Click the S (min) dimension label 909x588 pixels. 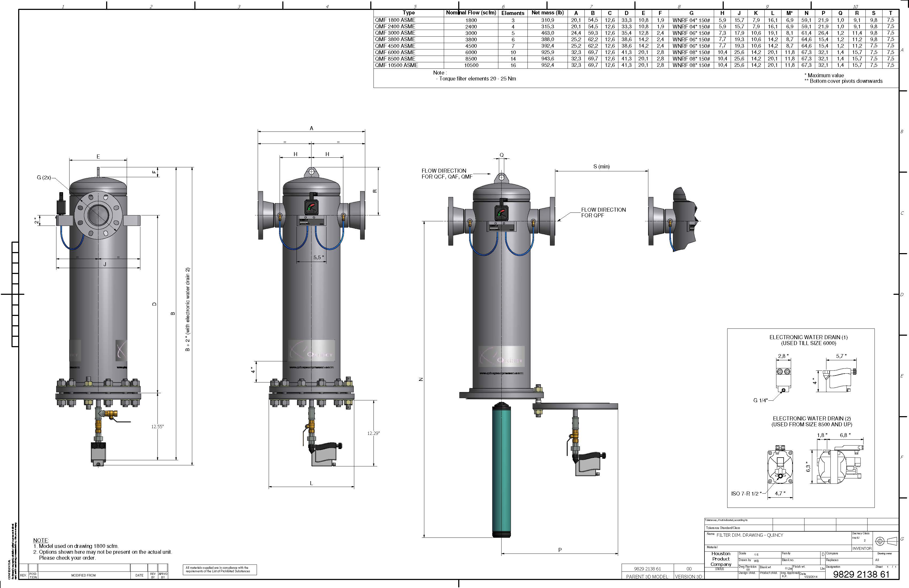(x=602, y=167)
